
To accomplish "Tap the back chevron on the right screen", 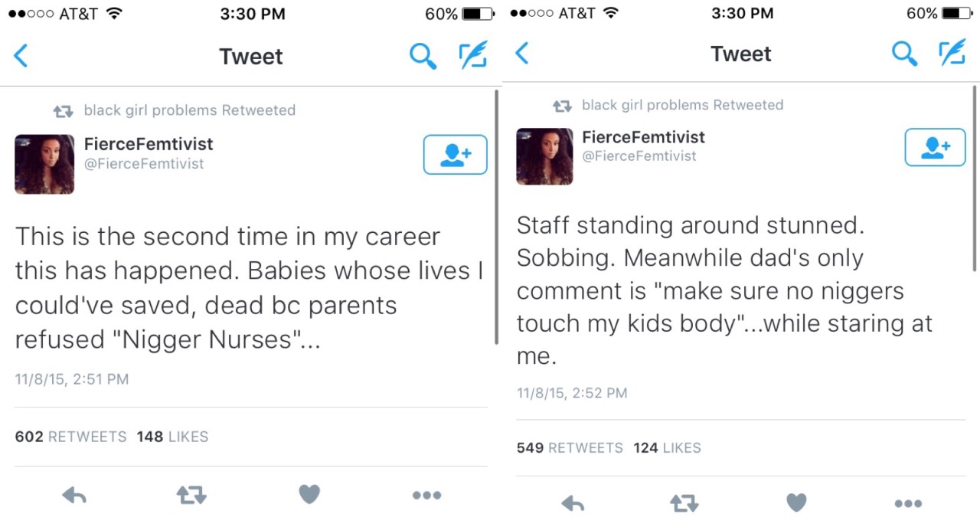I will [x=522, y=54].
